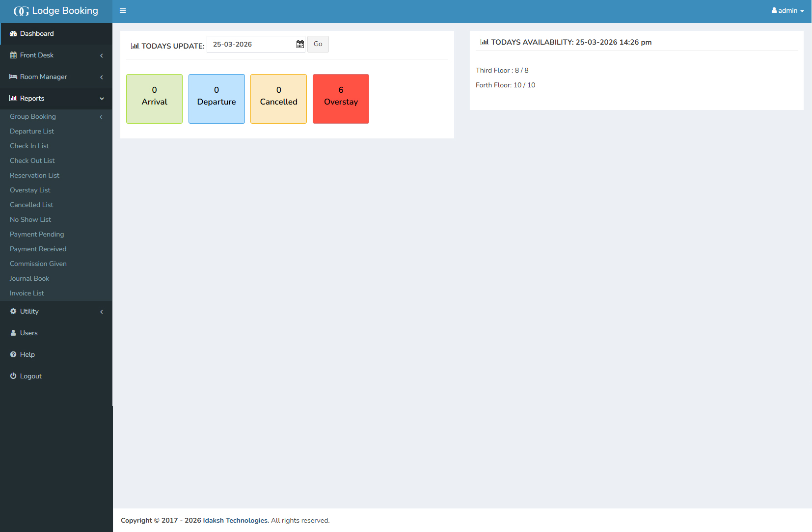This screenshot has width=812, height=532.
Task: Expand the Group Booking submenu
Action: tap(33, 116)
